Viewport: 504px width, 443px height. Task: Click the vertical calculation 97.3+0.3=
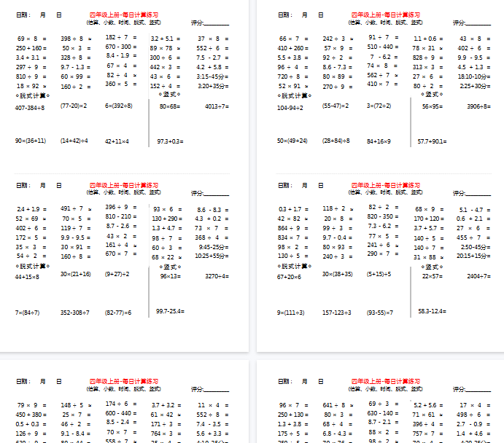click(x=170, y=141)
